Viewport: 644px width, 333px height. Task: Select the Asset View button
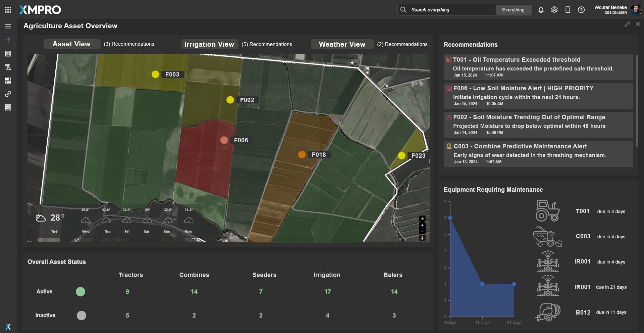[x=71, y=44]
